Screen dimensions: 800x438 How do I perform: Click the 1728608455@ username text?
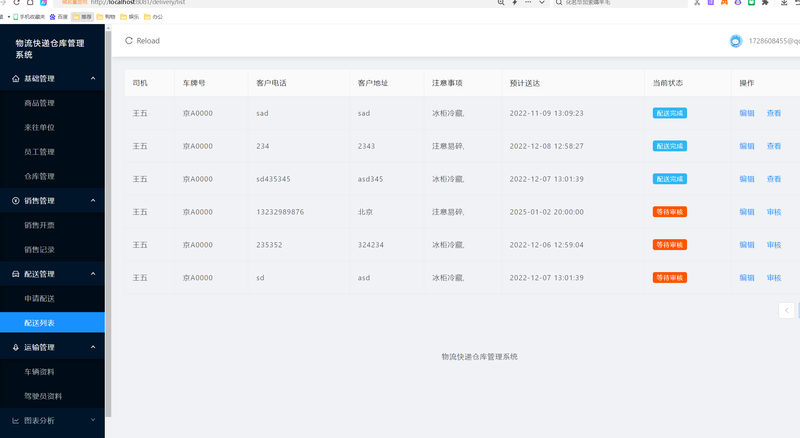[x=774, y=41]
